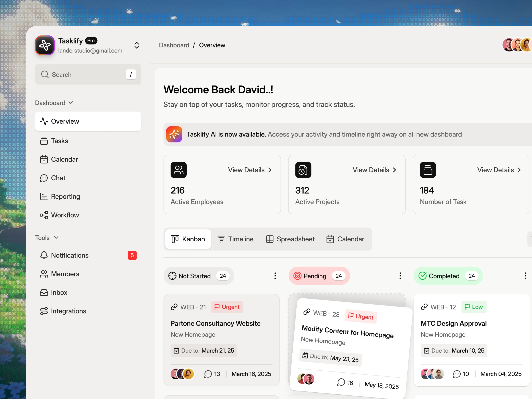Open the workspace switcher up-down arrows
The height and width of the screenshot is (399, 532).
[x=137, y=45]
